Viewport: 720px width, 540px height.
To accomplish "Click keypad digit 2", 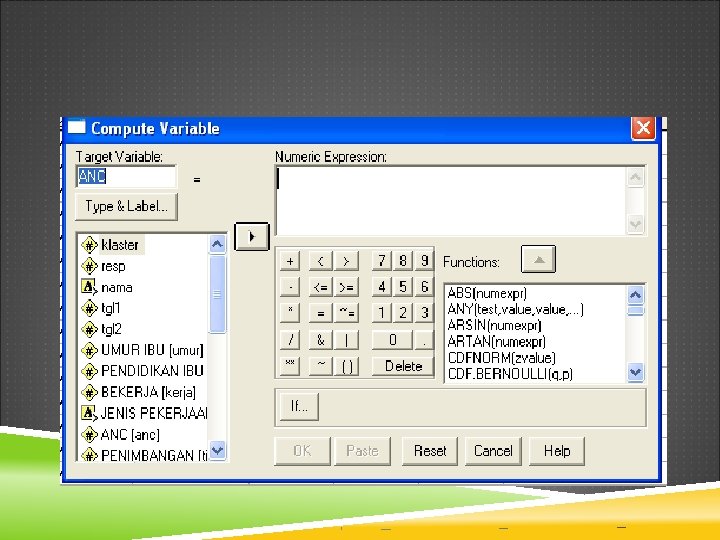I will click(403, 313).
